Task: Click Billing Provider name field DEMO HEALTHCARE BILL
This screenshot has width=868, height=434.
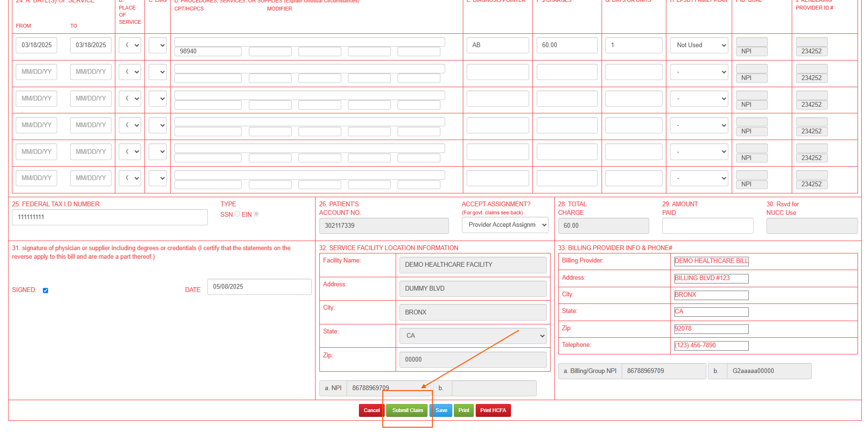Action: coord(711,261)
